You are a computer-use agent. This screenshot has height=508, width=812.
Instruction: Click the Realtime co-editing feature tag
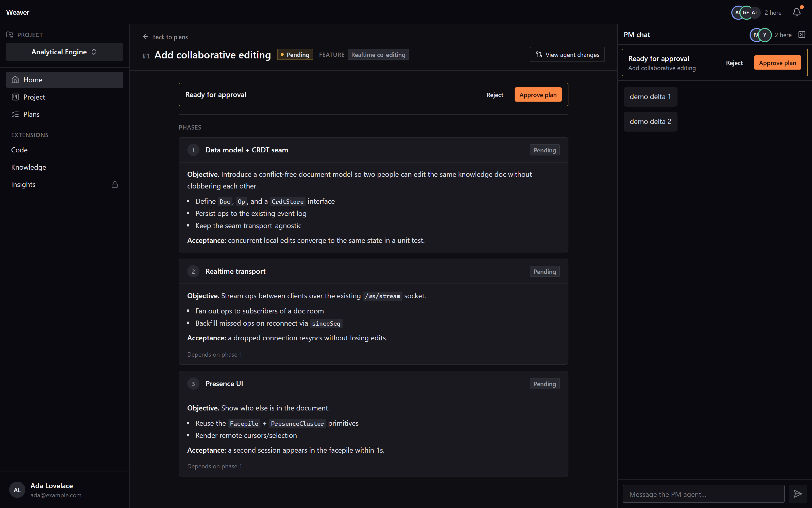(x=378, y=54)
